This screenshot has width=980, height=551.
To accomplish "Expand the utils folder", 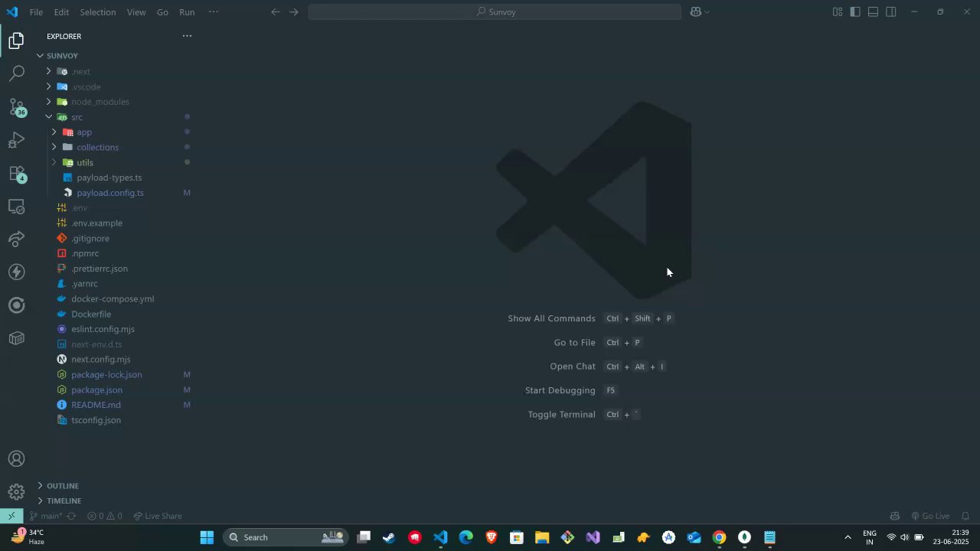I will tap(54, 162).
